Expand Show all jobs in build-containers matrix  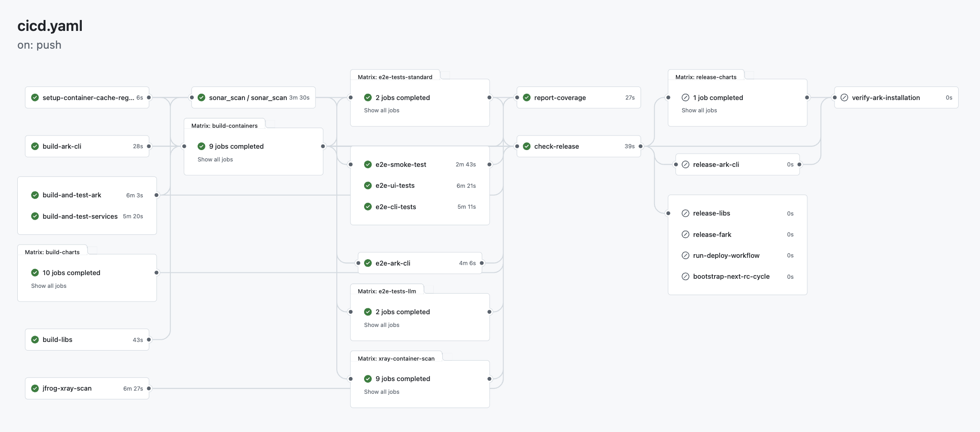tap(215, 160)
